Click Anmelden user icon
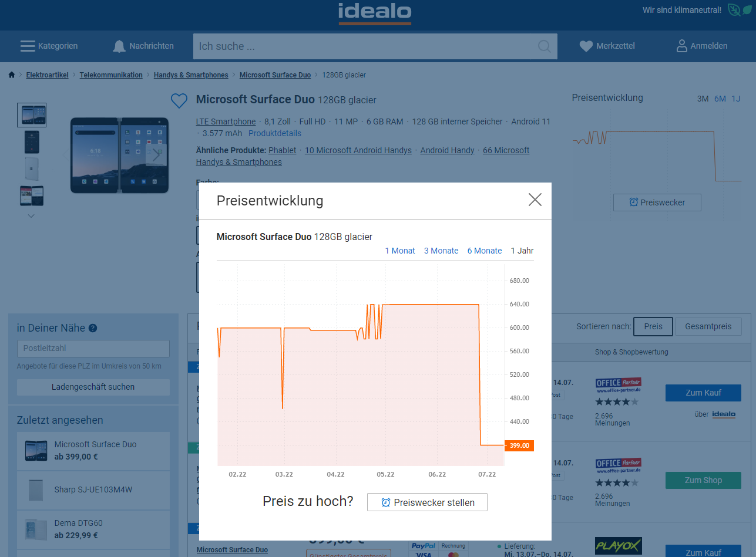 (702, 46)
